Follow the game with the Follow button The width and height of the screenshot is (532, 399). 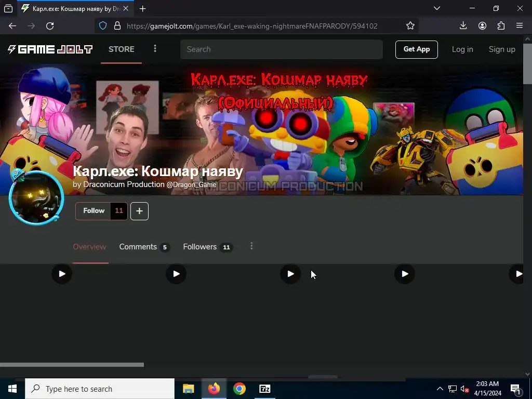point(94,211)
